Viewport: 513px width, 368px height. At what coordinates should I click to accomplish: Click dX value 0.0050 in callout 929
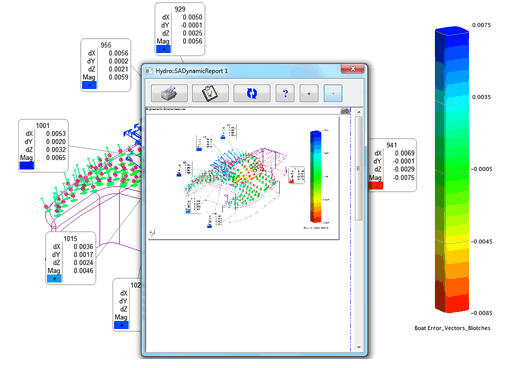tap(192, 17)
